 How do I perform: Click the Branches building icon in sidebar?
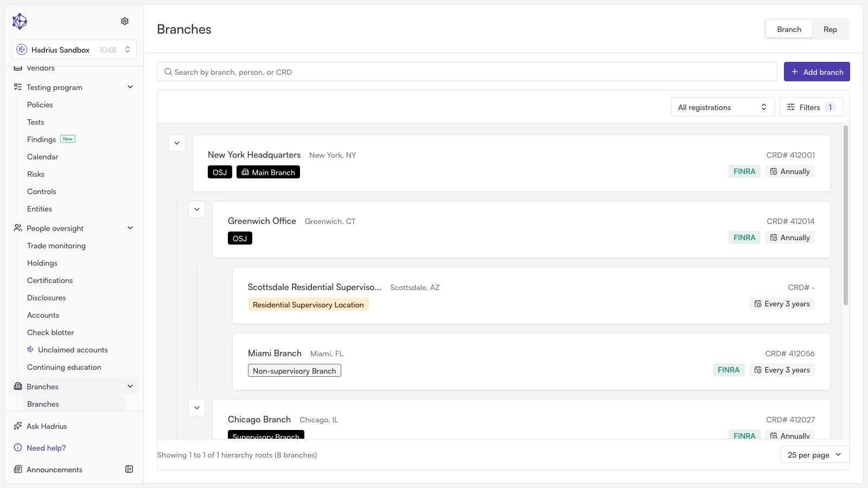coord(18,386)
